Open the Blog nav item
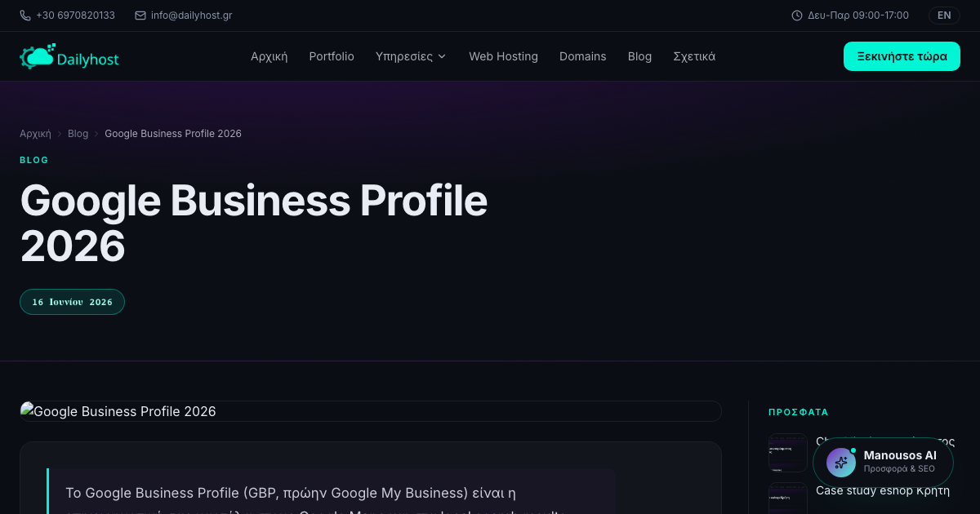The height and width of the screenshot is (514, 980). click(x=639, y=56)
